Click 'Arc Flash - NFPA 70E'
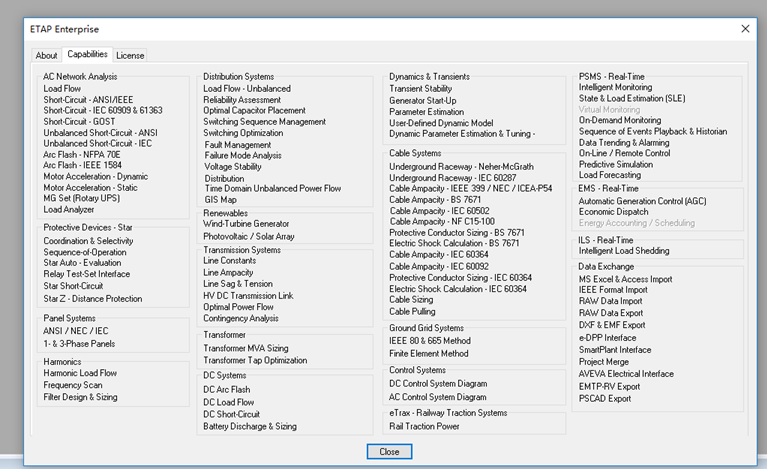Screen dimensions: 768x472 (82, 154)
